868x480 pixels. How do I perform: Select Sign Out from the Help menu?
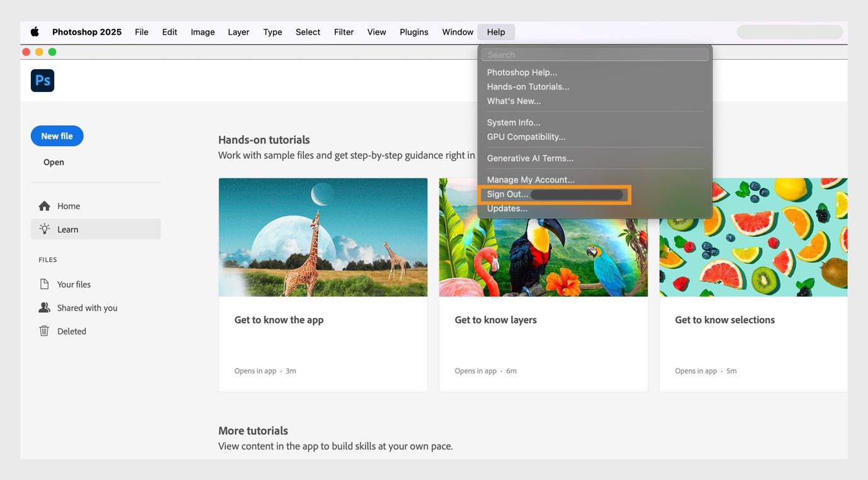(507, 194)
